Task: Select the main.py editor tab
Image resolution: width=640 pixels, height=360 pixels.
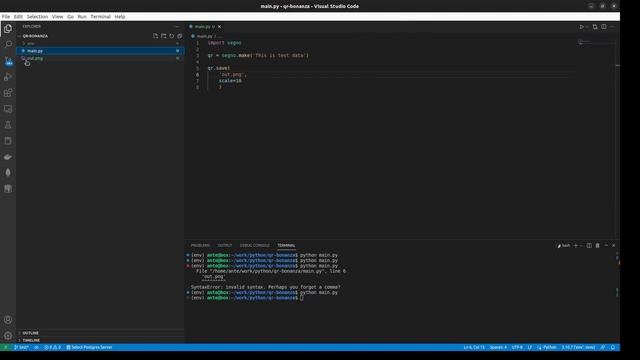Action: tap(205, 27)
